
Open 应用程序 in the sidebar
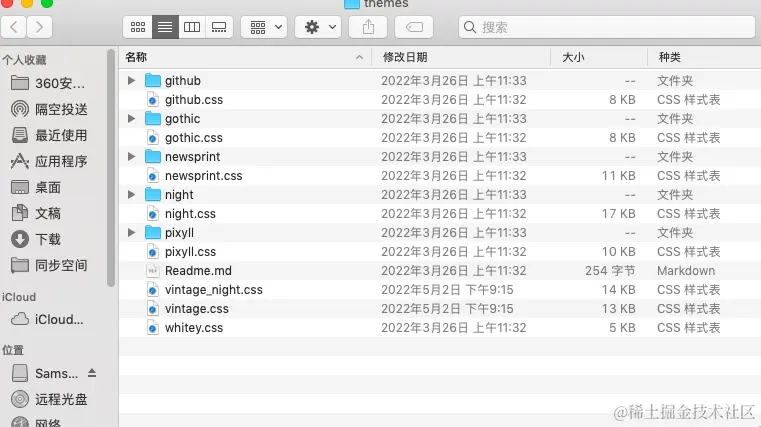click(x=49, y=161)
